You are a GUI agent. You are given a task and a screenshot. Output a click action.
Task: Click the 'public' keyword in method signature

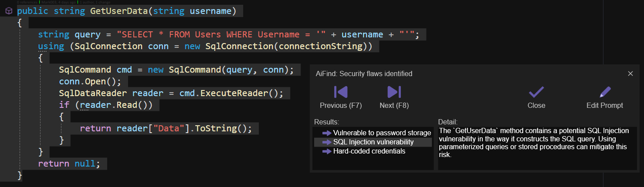[33, 11]
